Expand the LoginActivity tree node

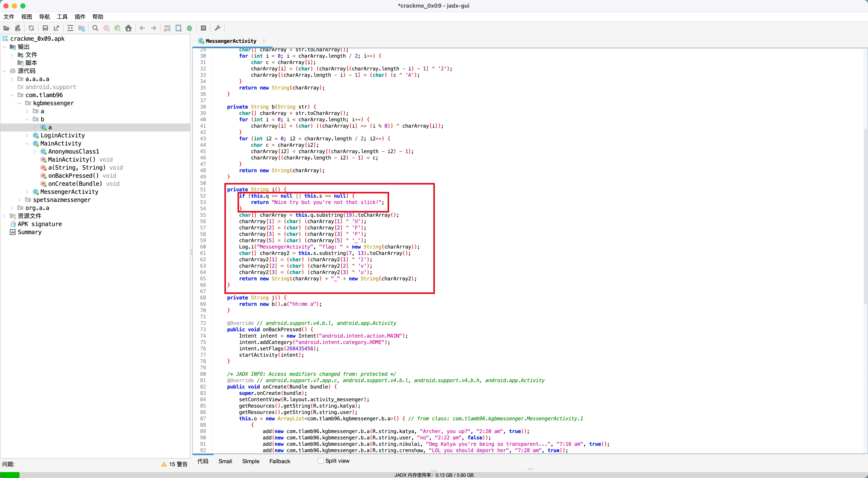(x=27, y=136)
